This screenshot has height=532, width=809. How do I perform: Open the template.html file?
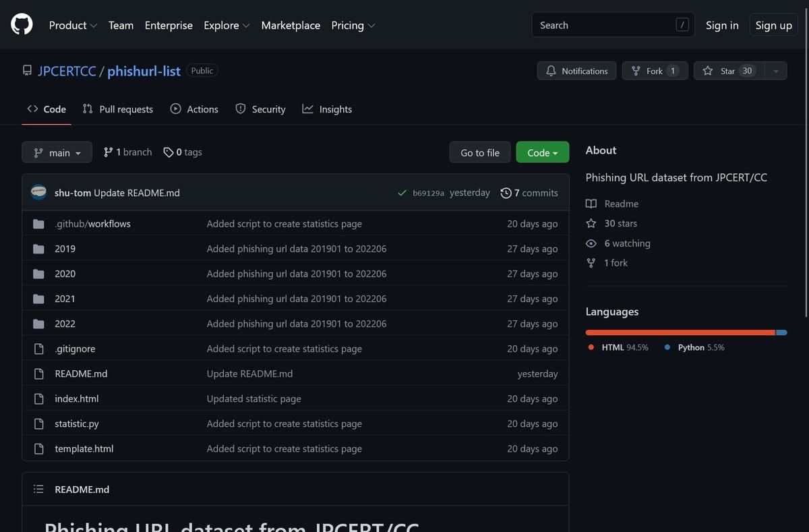(84, 448)
